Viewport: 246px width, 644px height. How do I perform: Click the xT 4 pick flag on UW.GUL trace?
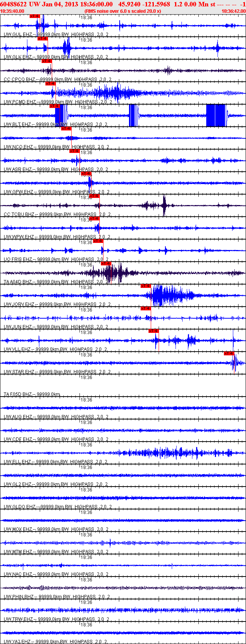point(34,16)
